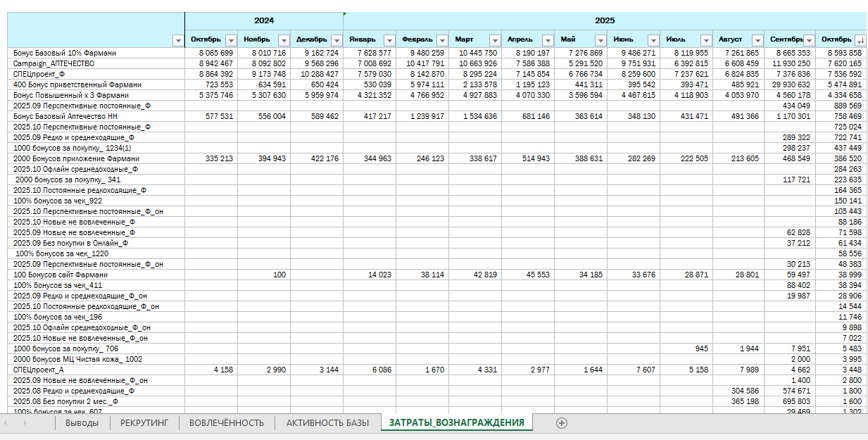Click the Май column filter arrow

coord(600,40)
